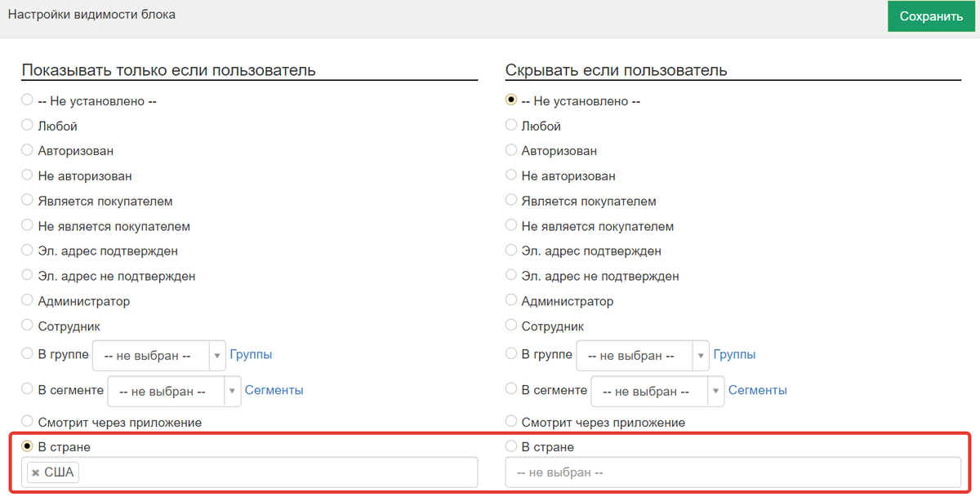Select 'В стране' radio in hide column
Screen dimensions: 980x501
pos(511,446)
